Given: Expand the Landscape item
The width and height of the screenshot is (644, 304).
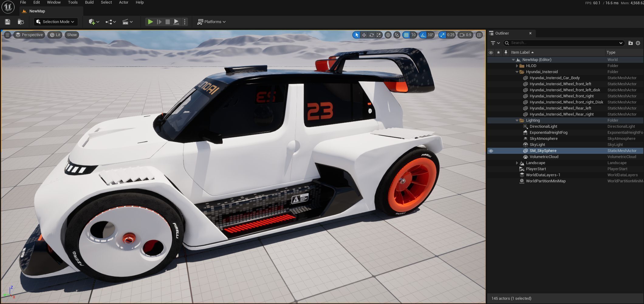Looking at the screenshot, I should [517, 163].
